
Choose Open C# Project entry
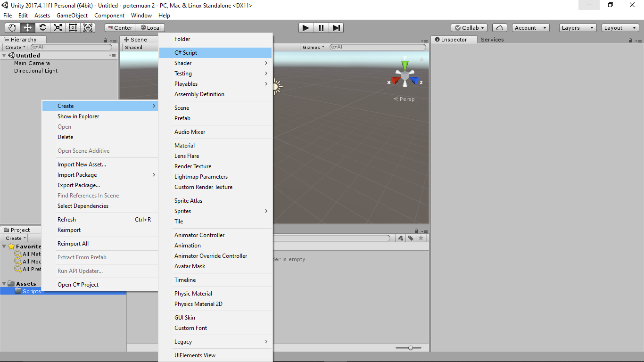click(x=100, y=285)
